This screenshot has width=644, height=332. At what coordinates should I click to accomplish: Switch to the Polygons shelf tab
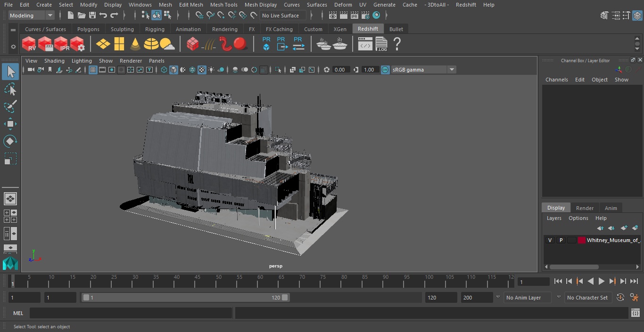88,29
